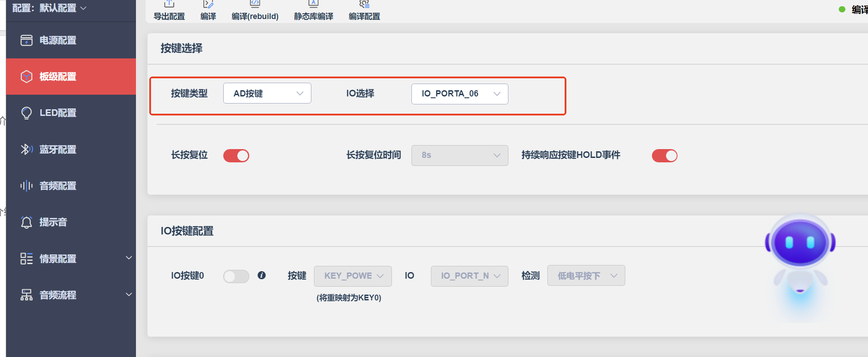
Task: Click the audio waveform icon in sidebar
Action: [x=27, y=186]
